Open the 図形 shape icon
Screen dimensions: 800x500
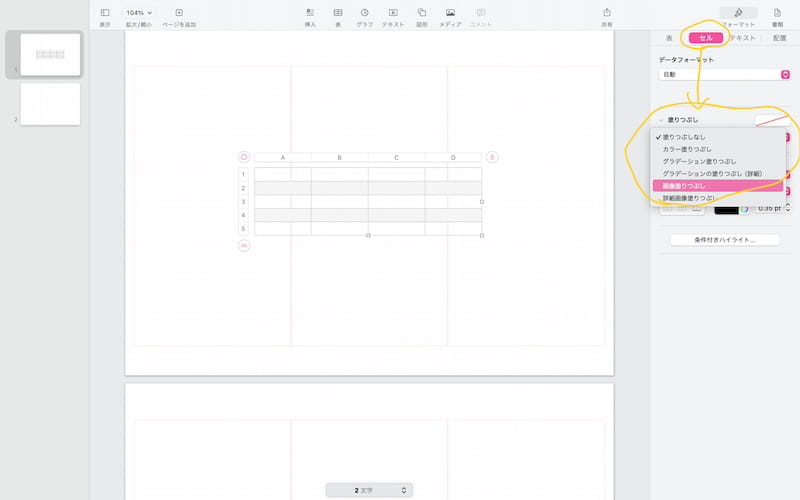pyautogui.click(x=422, y=12)
